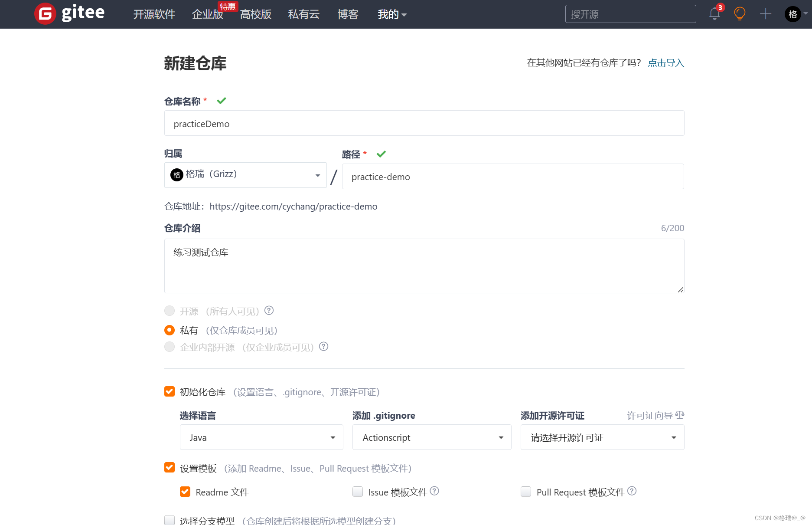The height and width of the screenshot is (525, 812).
Task: Toggle the 设置模板 checkbox
Action: [x=170, y=467]
